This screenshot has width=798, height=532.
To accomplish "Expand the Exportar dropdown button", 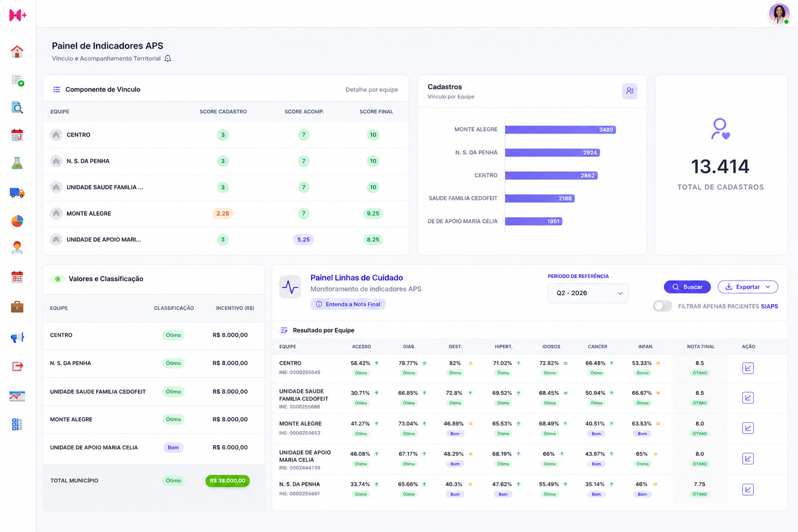I will point(748,287).
